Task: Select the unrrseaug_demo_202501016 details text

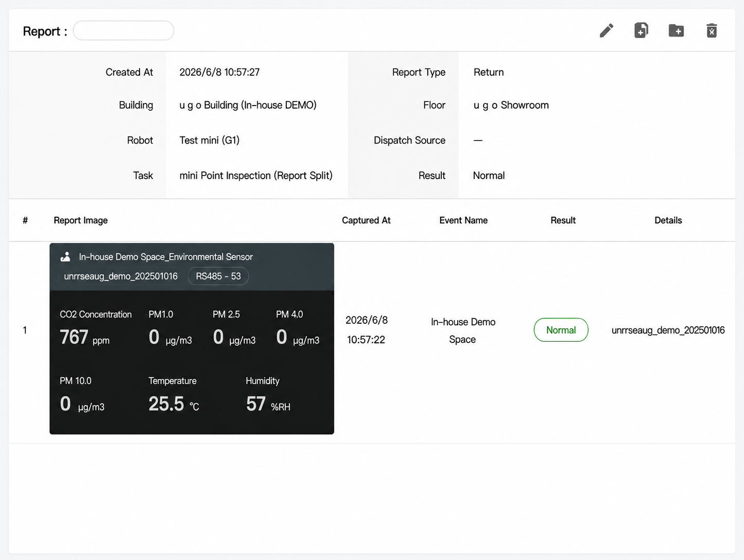Action: pos(668,330)
